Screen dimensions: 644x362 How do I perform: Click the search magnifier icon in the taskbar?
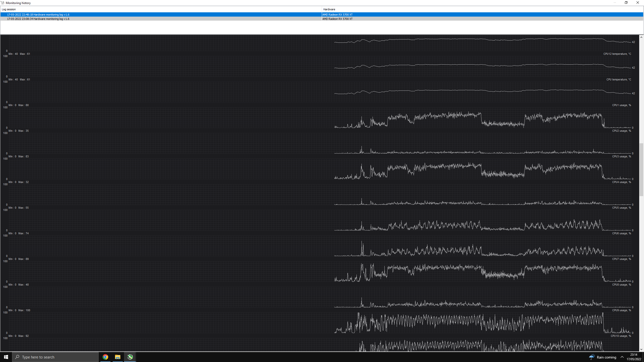pyautogui.click(x=17, y=357)
